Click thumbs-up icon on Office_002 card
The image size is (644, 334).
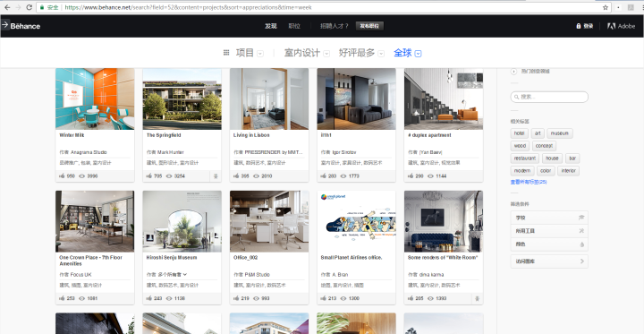point(236,298)
